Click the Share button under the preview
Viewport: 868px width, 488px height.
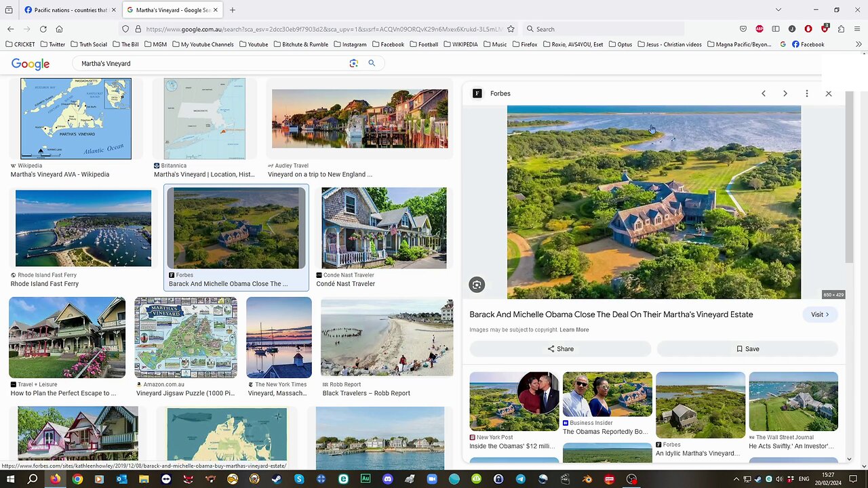560,349
